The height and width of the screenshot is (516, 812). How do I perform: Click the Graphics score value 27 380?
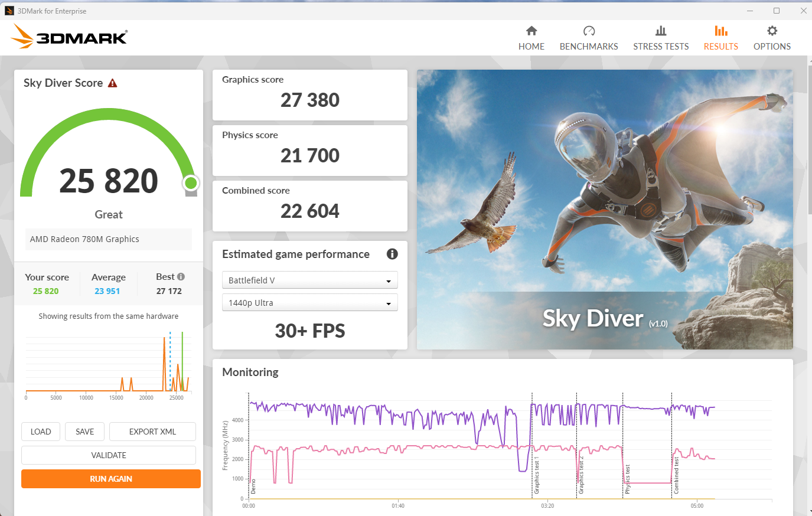click(310, 100)
